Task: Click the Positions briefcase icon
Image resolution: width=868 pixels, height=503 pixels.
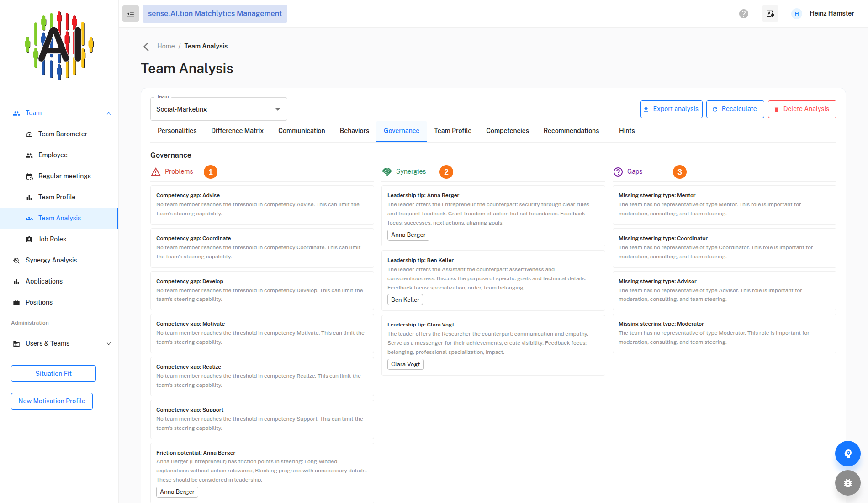Action: pyautogui.click(x=16, y=303)
